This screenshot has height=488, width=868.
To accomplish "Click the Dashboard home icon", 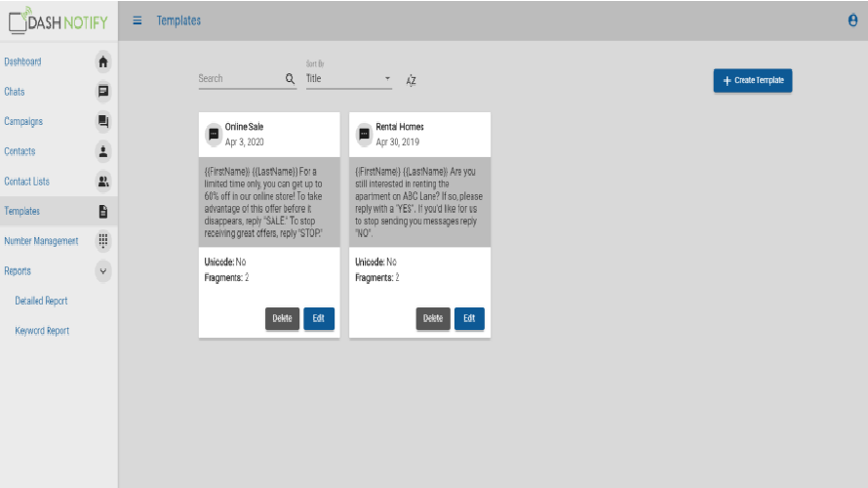I will tap(103, 61).
